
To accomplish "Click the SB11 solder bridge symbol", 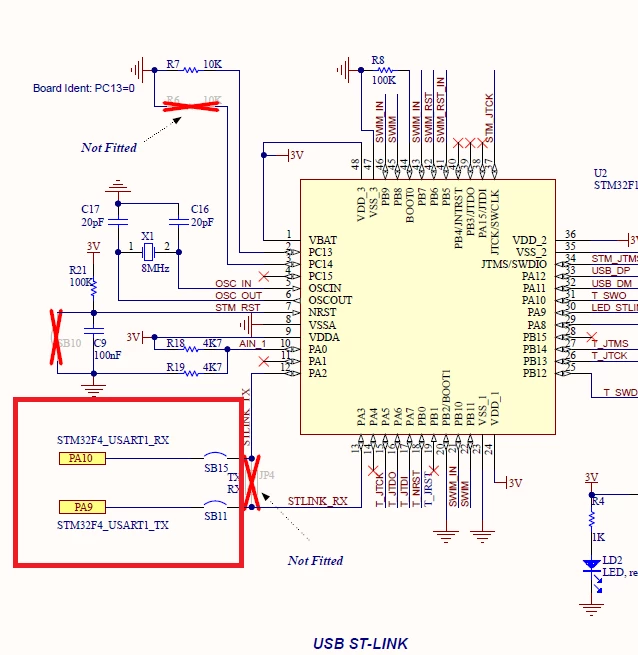I will [x=215, y=505].
